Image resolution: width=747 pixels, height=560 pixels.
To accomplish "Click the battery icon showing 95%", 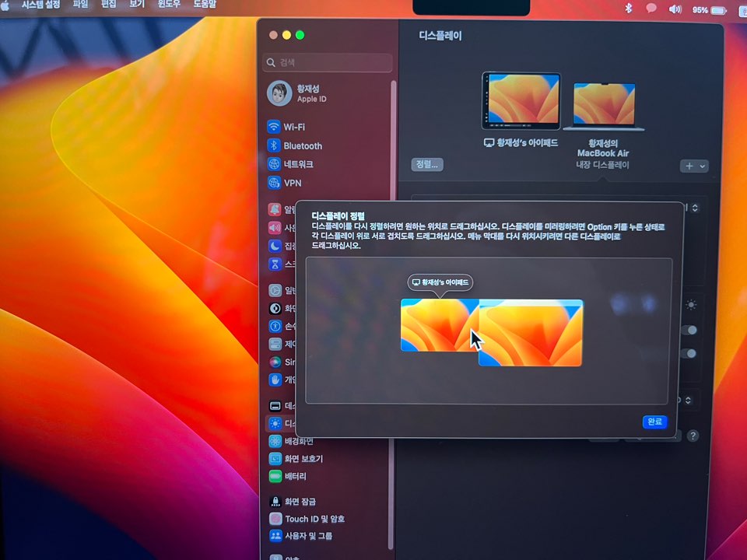I will coord(718,10).
